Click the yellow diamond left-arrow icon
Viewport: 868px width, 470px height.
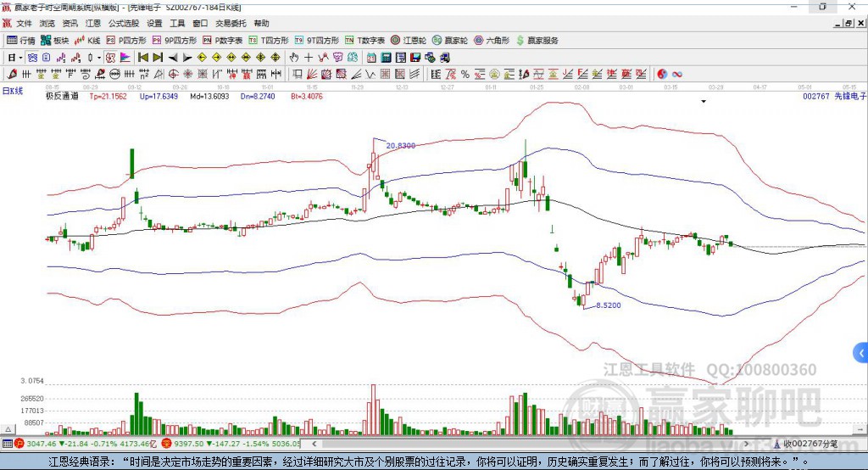202,58
